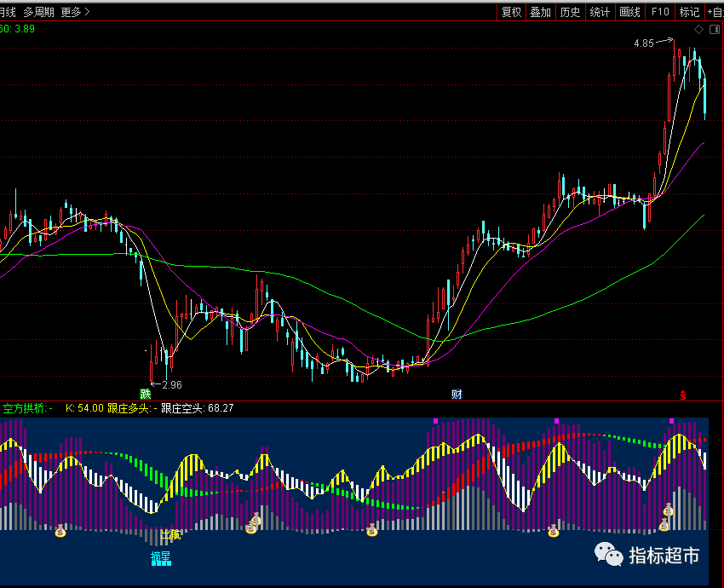Click the diamond icon at chart corner

tap(698, 30)
